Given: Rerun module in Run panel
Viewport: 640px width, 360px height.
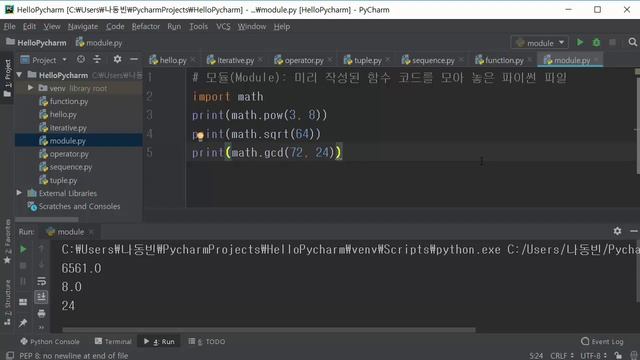Looking at the screenshot, I should coord(23,249).
